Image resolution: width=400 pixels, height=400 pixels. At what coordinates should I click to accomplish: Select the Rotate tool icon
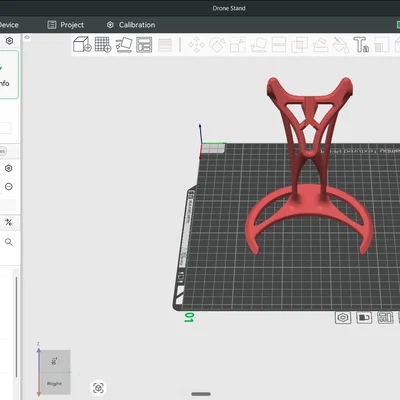point(217,45)
